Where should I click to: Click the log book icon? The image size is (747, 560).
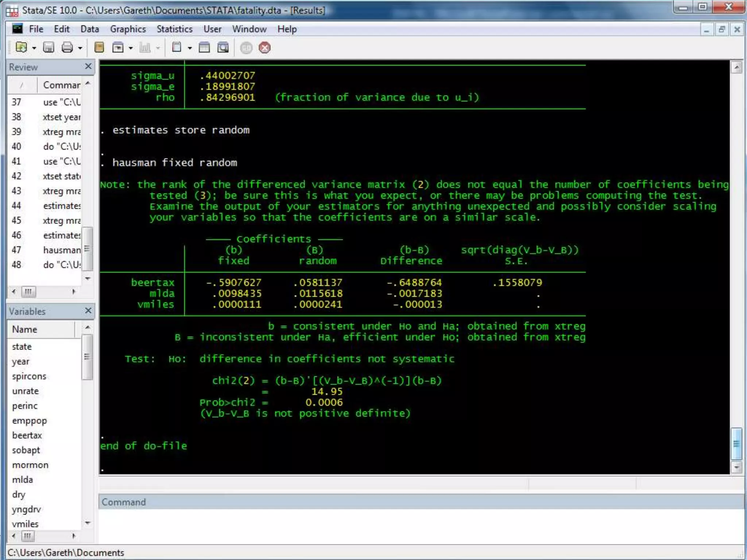99,47
